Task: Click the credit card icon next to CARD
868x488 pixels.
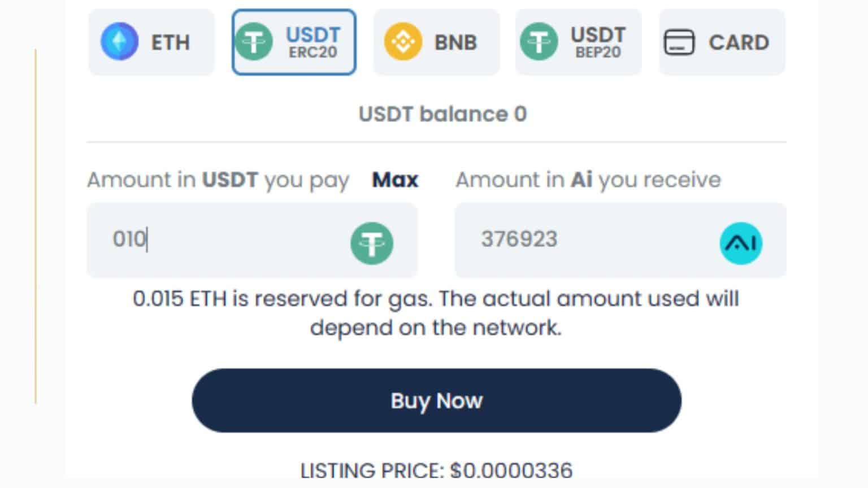Action: (x=680, y=42)
